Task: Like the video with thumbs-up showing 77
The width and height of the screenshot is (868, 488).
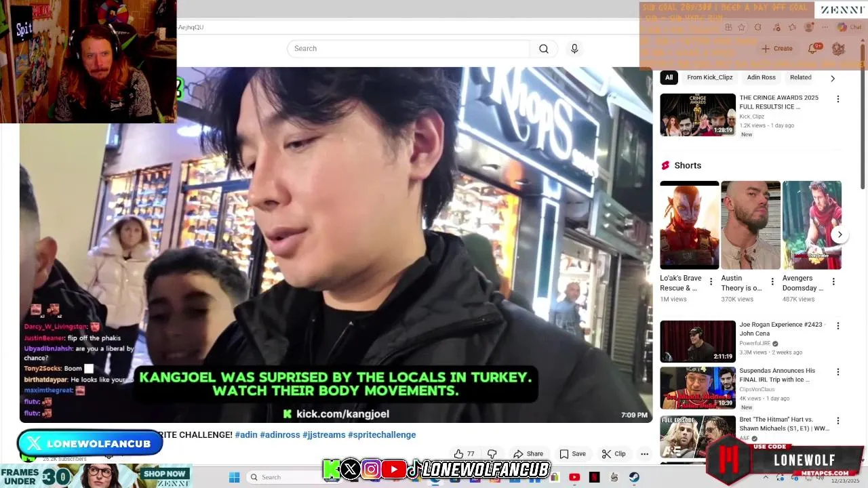Action: [465, 454]
